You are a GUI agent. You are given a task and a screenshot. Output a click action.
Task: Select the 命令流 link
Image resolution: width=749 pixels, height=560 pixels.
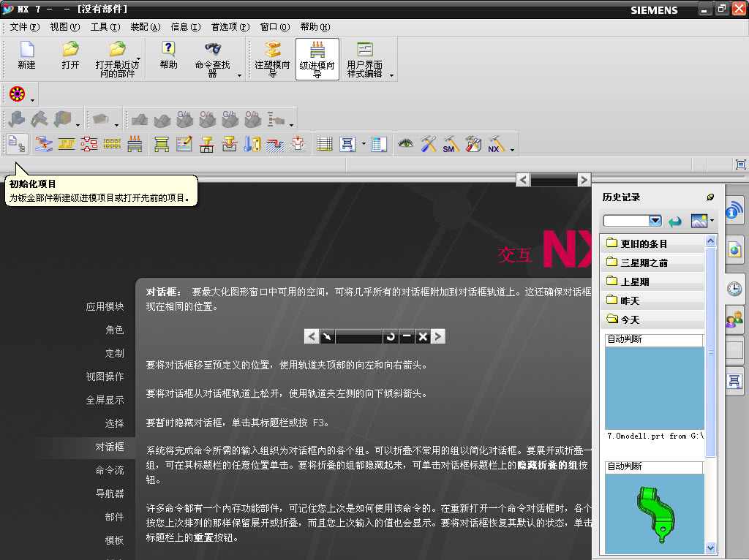[x=110, y=470]
